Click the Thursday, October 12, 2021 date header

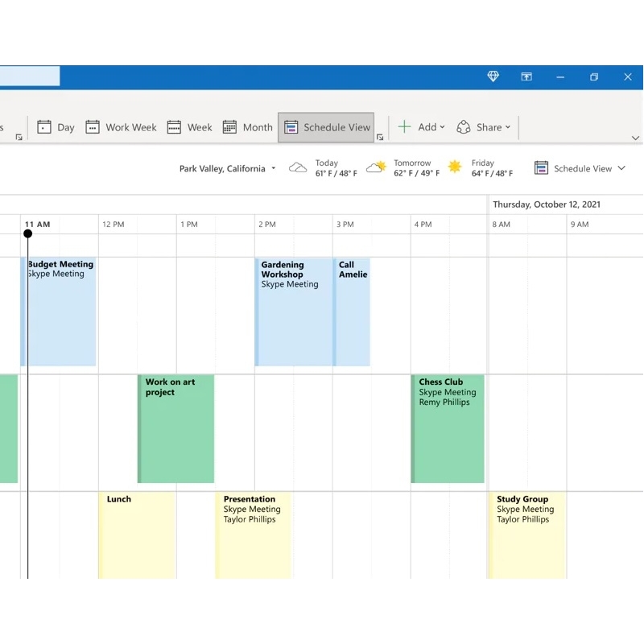point(546,204)
